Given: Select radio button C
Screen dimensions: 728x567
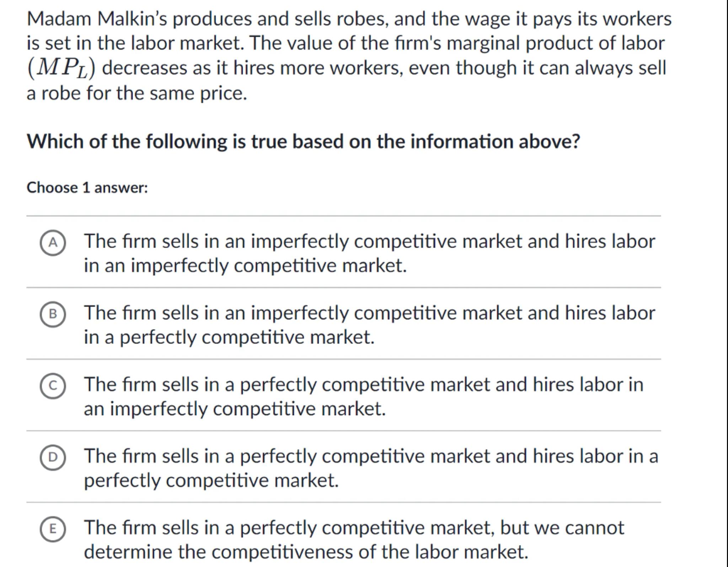Looking at the screenshot, I should point(53,386).
